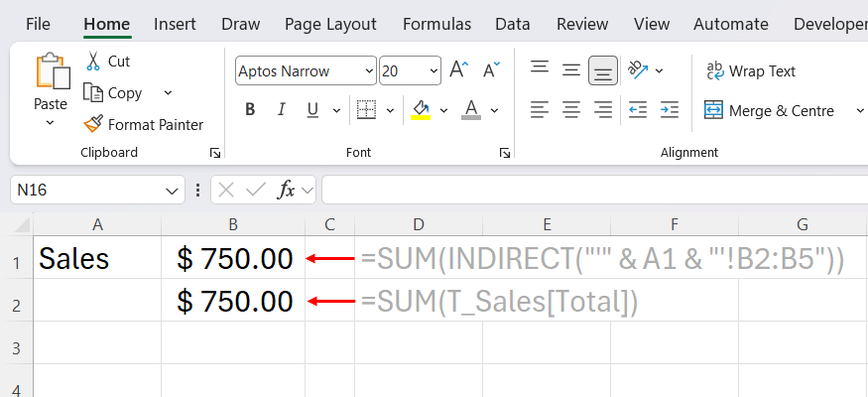Select Middle Align icon

point(570,70)
